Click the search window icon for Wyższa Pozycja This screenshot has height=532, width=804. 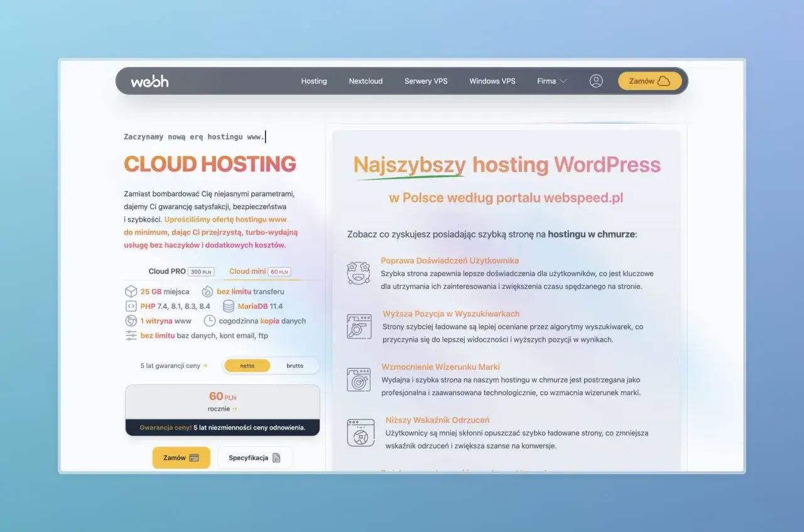[x=359, y=327]
